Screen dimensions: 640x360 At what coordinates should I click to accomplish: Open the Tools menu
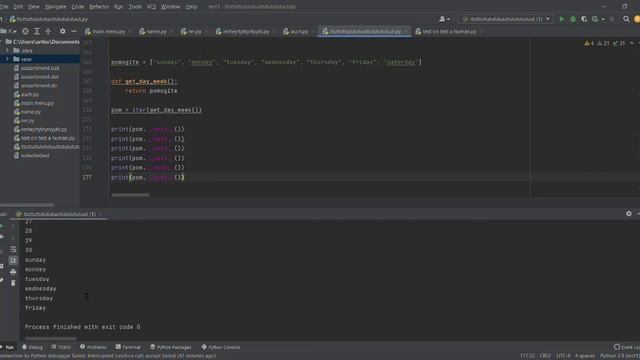point(135,7)
